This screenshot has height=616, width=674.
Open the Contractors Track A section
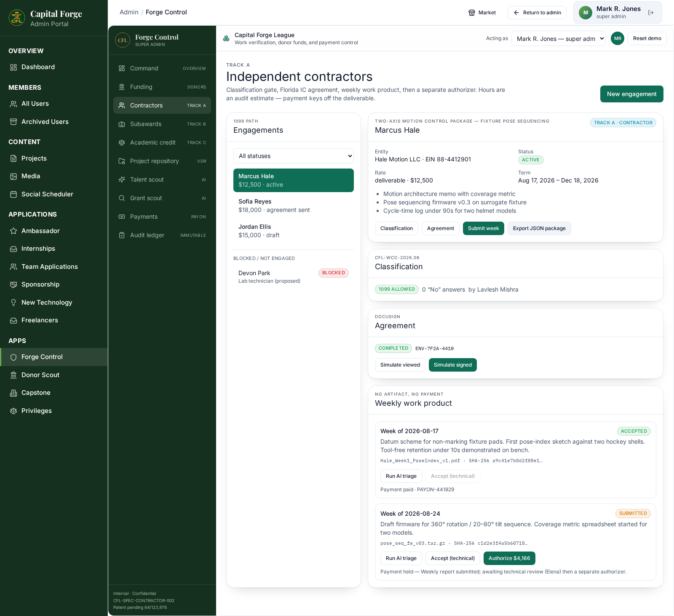[x=162, y=105]
